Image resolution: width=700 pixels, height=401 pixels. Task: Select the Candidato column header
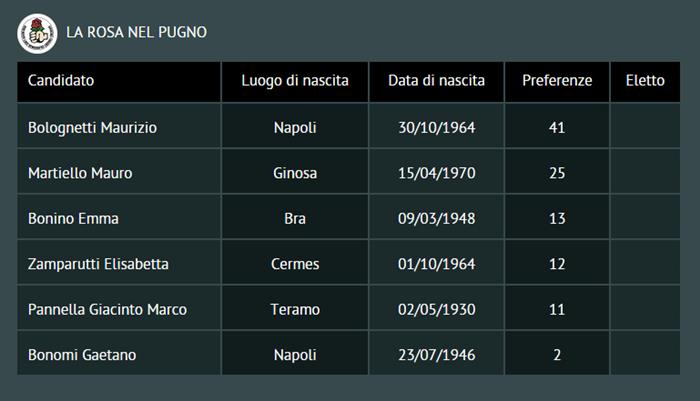click(x=61, y=81)
